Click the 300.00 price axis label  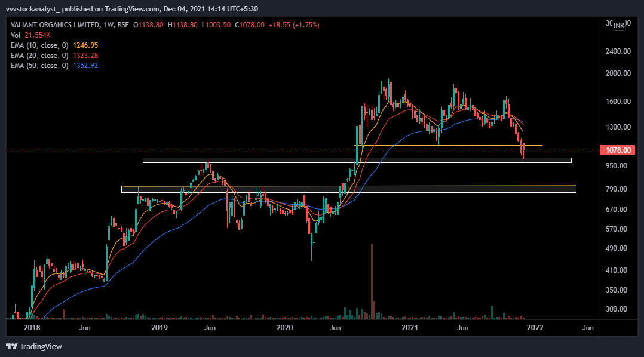click(617, 309)
